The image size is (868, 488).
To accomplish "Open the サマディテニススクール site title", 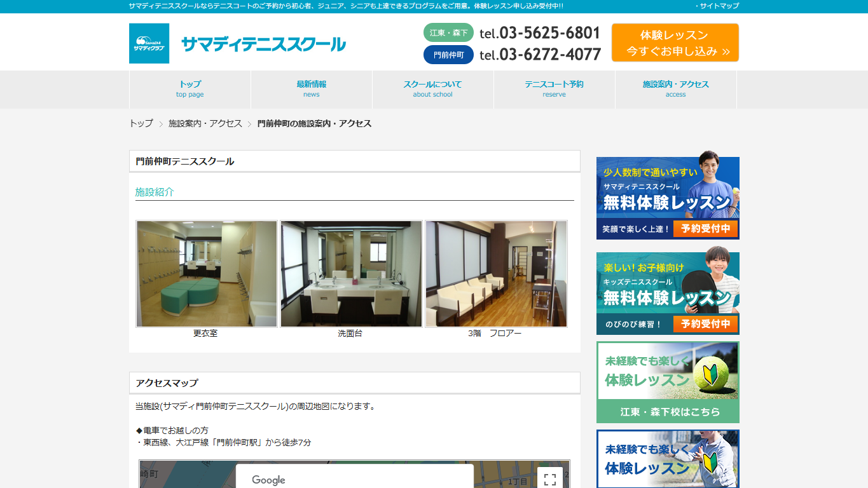I will pos(263,44).
